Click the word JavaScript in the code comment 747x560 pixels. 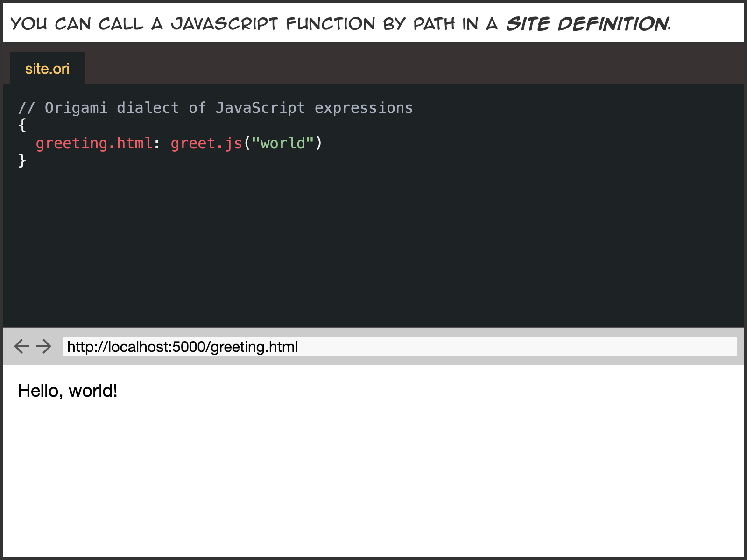260,108
